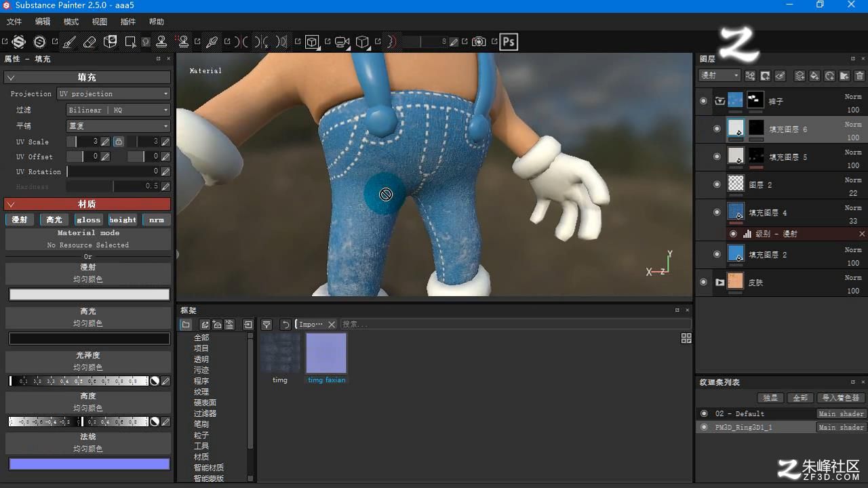The image size is (868, 488).
Task: Open the 编辑 menu
Action: [42, 22]
